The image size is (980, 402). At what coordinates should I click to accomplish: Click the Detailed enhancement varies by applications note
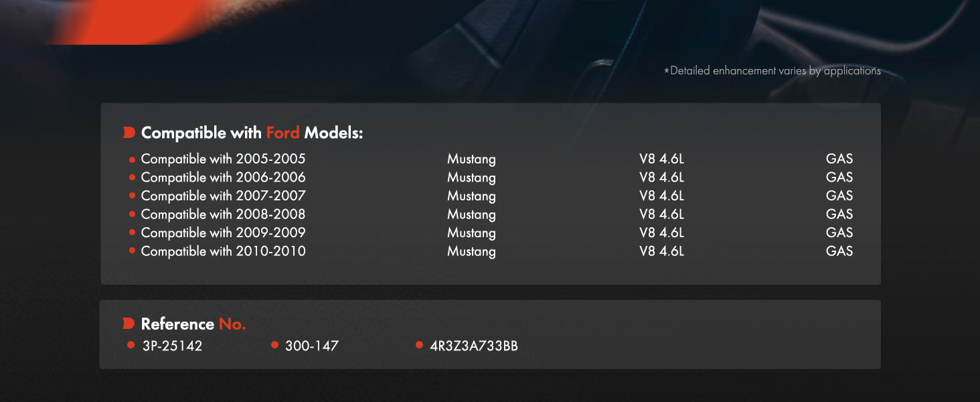pyautogui.click(x=772, y=70)
